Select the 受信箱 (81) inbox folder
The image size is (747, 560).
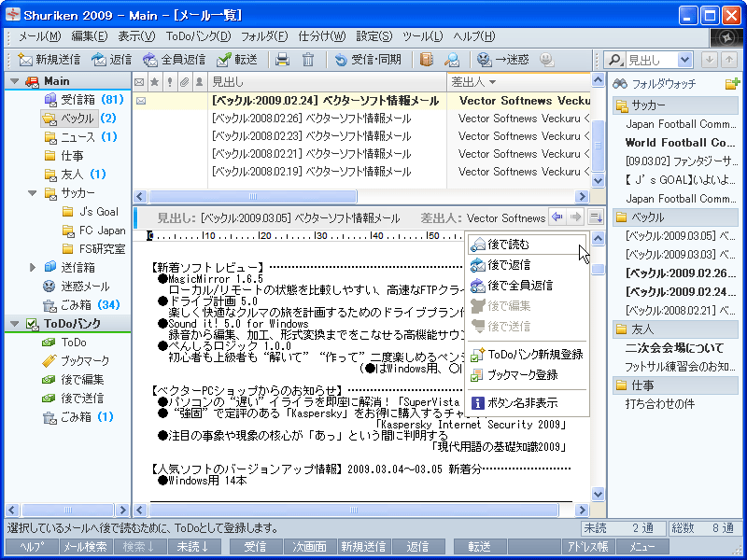tap(84, 100)
